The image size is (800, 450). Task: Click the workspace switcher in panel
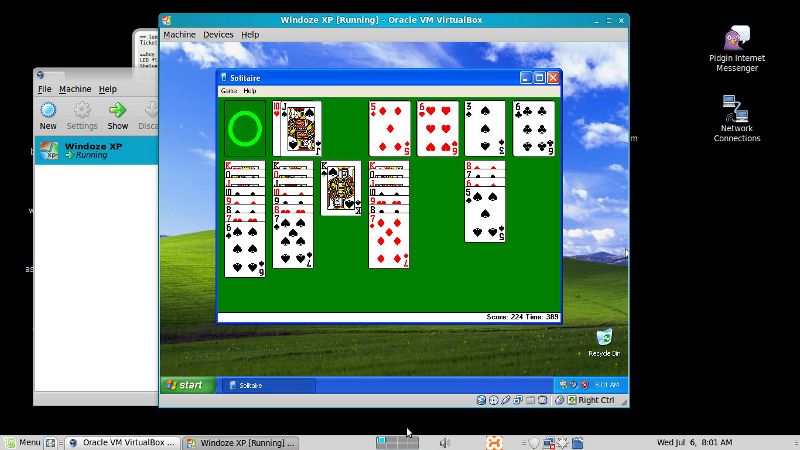coord(397,443)
